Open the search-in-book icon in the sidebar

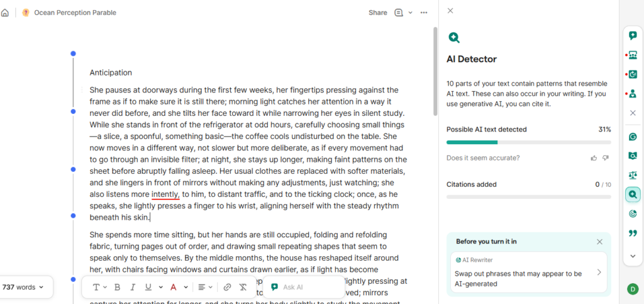[x=633, y=155]
